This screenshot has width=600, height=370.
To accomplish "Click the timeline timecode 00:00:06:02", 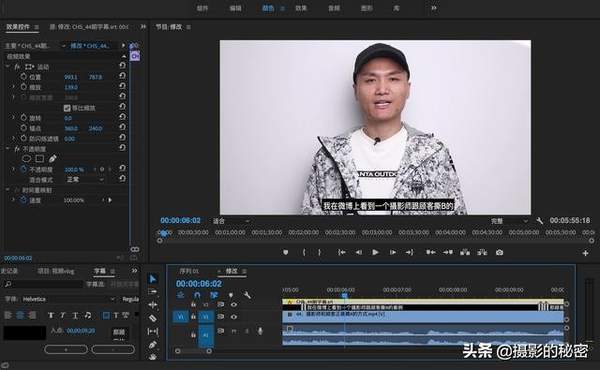I will click(199, 284).
